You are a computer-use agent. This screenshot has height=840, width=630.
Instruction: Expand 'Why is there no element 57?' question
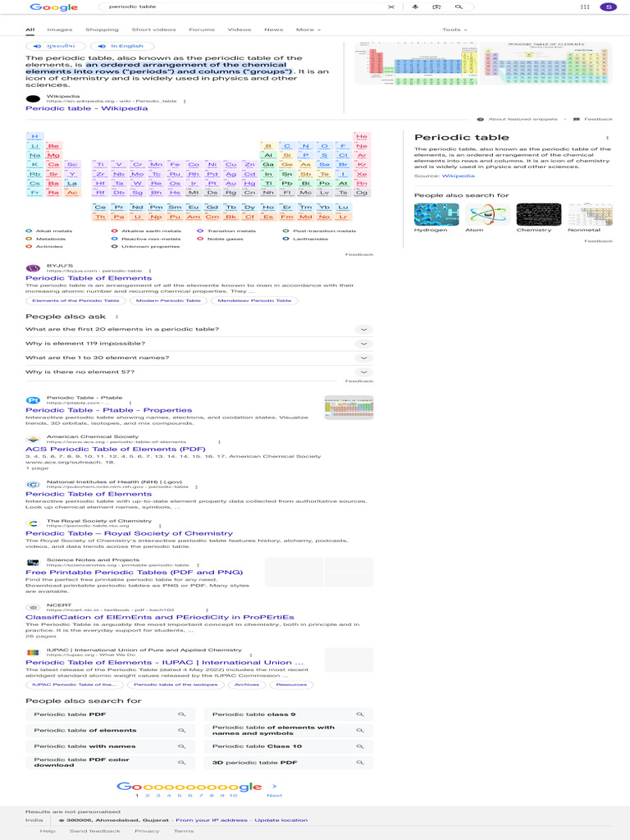[x=199, y=372]
